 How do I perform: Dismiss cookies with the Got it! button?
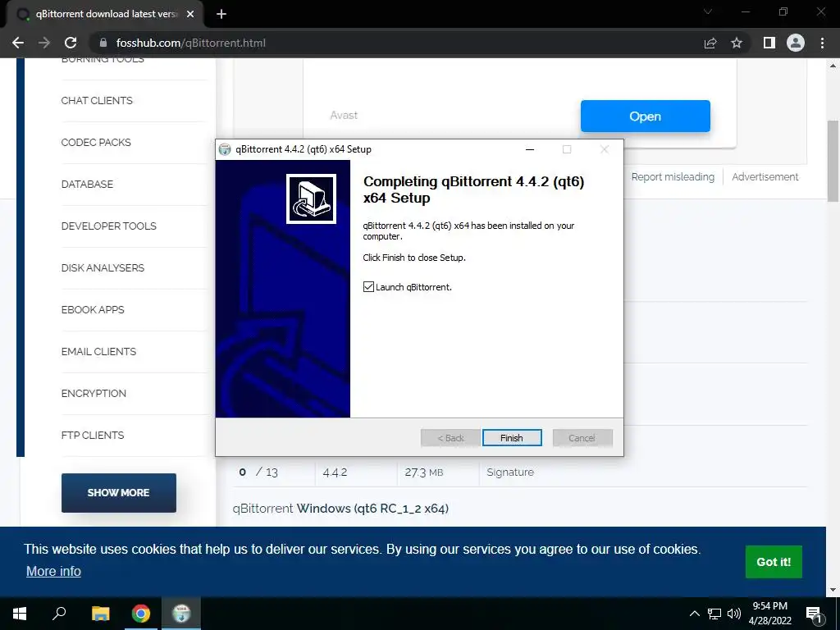click(x=773, y=561)
